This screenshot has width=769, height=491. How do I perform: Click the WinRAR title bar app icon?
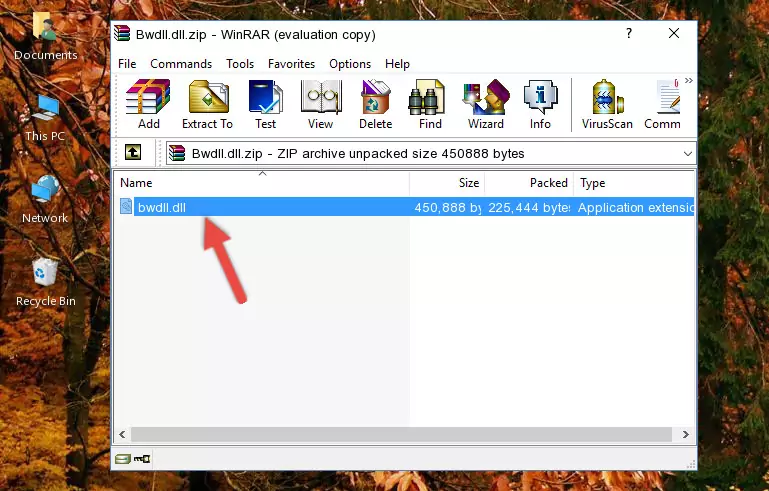click(x=122, y=33)
